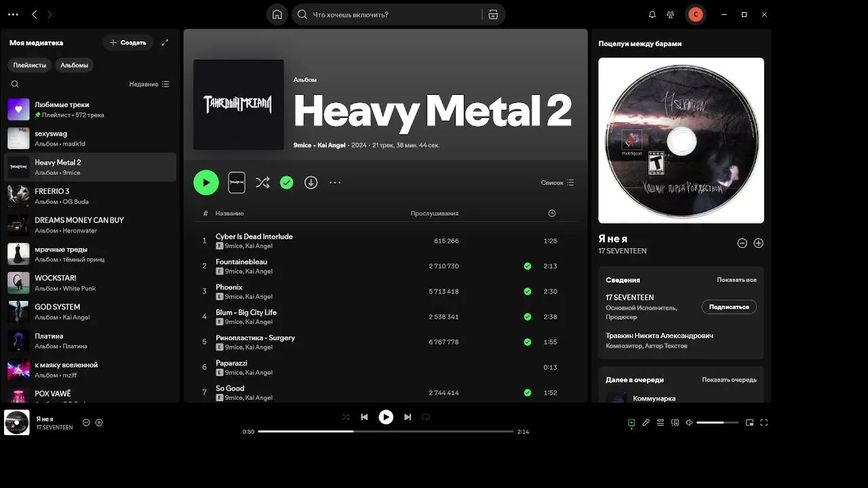Open 'мрачные треды' album

pos(90,254)
